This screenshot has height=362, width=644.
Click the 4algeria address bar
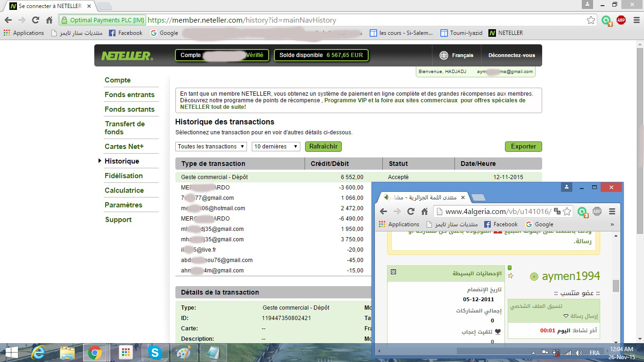click(495, 212)
